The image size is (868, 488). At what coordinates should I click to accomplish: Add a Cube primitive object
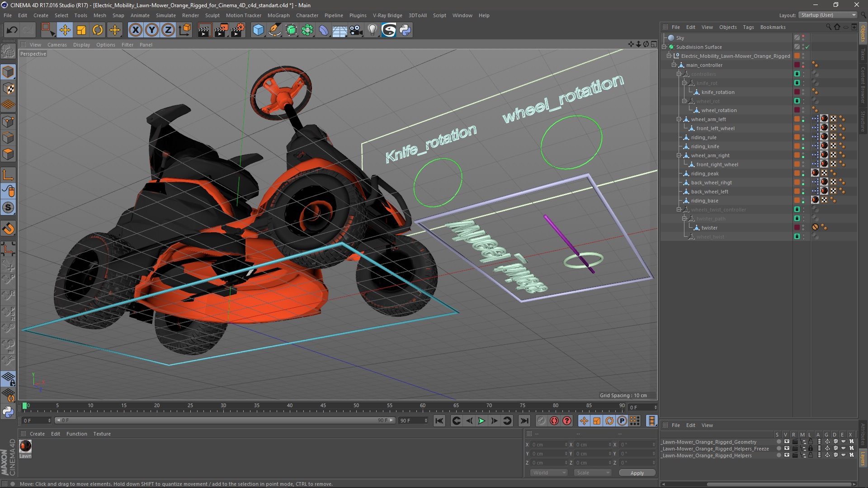pyautogui.click(x=258, y=30)
